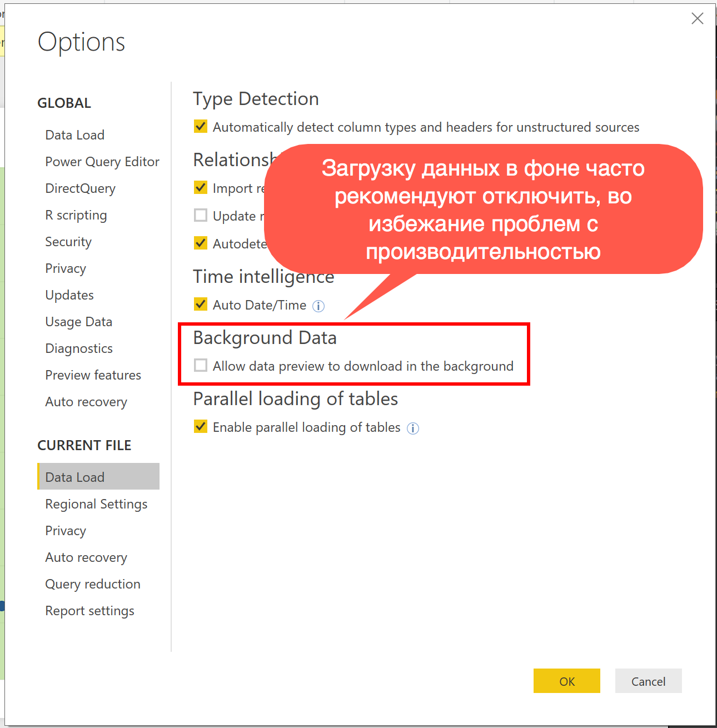Enable the Update relationships checkbox
The width and height of the screenshot is (717, 728).
click(x=201, y=216)
